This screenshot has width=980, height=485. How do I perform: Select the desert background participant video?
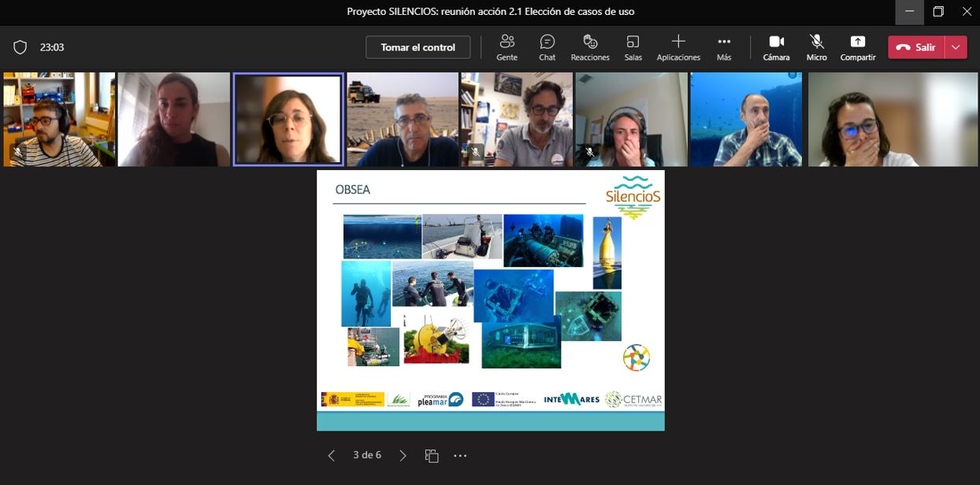pyautogui.click(x=403, y=119)
